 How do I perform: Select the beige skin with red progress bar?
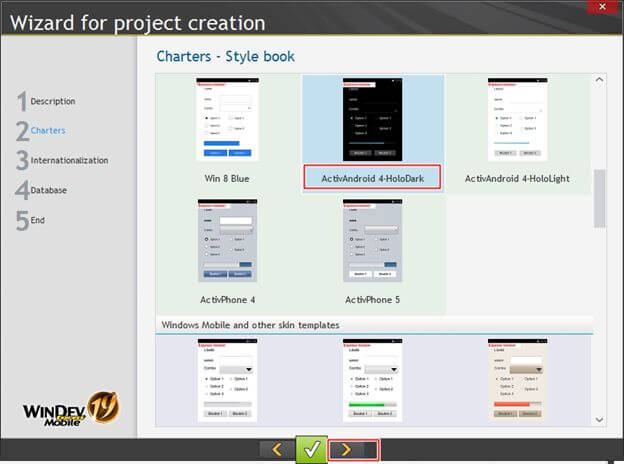517,380
